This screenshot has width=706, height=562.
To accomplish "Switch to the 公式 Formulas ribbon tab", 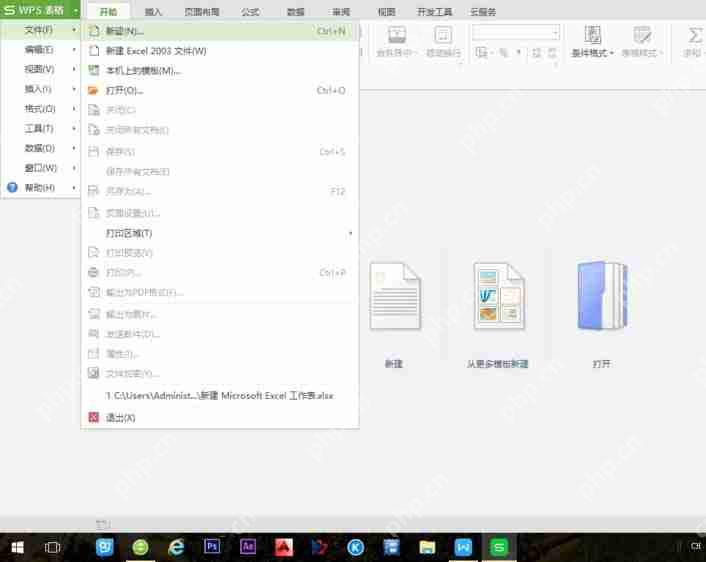I will point(250,12).
